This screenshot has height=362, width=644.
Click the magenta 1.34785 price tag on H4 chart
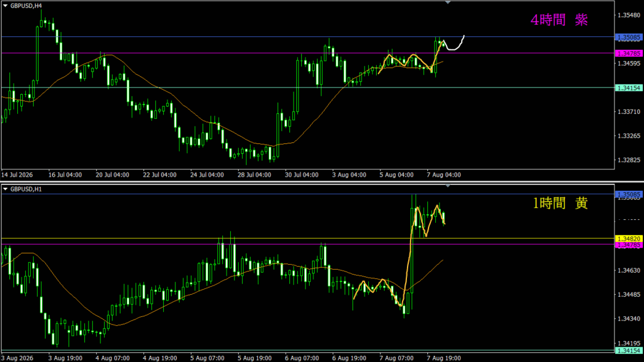tap(629, 54)
